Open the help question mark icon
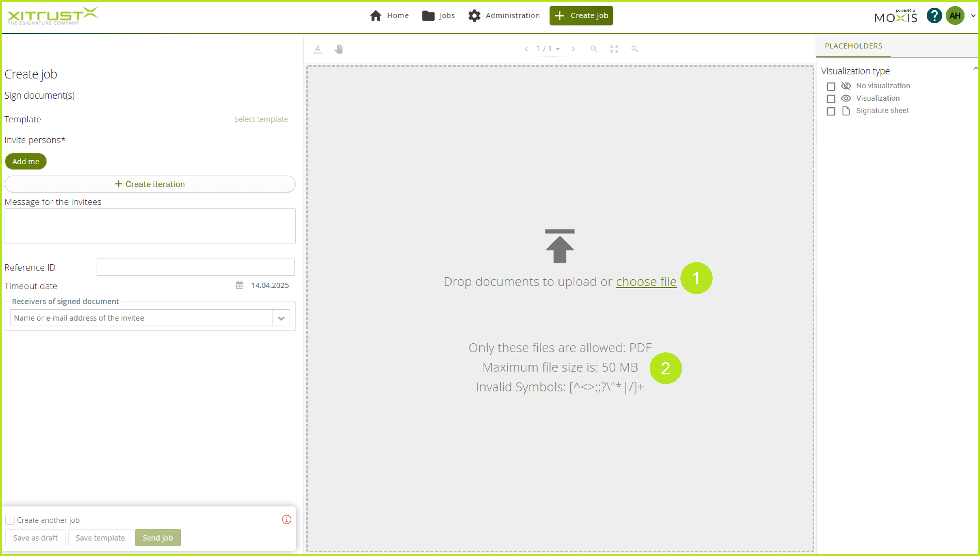This screenshot has width=980, height=556. (x=934, y=16)
